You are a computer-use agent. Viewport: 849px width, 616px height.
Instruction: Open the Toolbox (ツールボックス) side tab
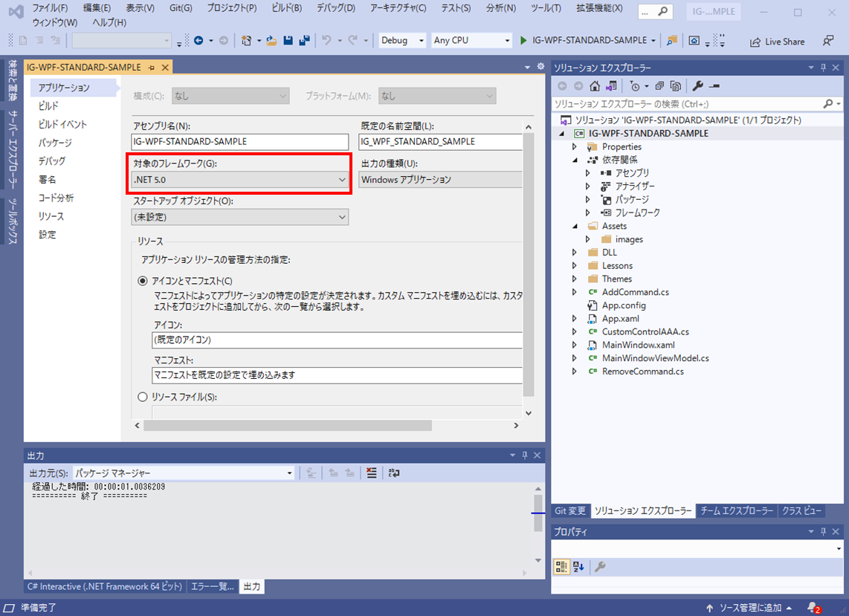(x=13, y=221)
